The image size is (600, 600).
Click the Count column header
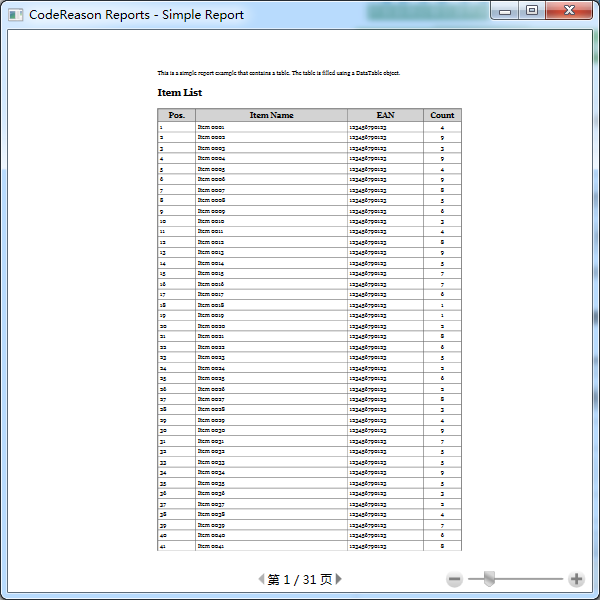(442, 115)
